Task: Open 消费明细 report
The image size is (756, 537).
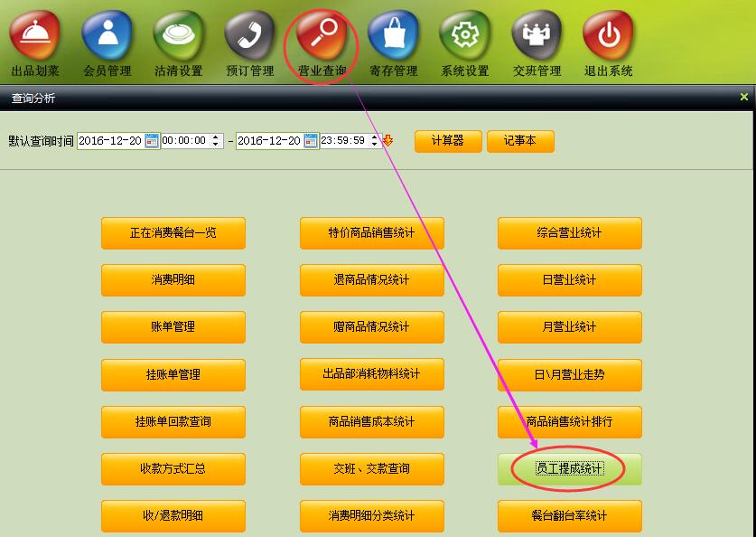Action: [173, 280]
